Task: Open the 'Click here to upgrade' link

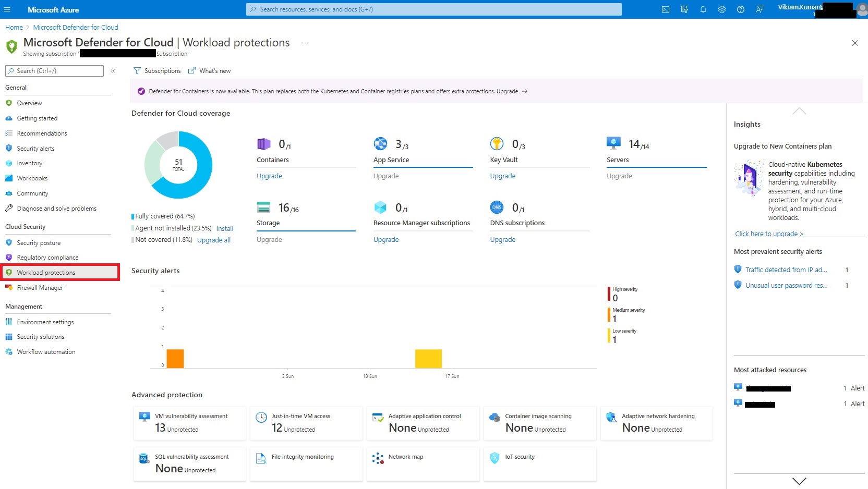Action: [x=769, y=234]
